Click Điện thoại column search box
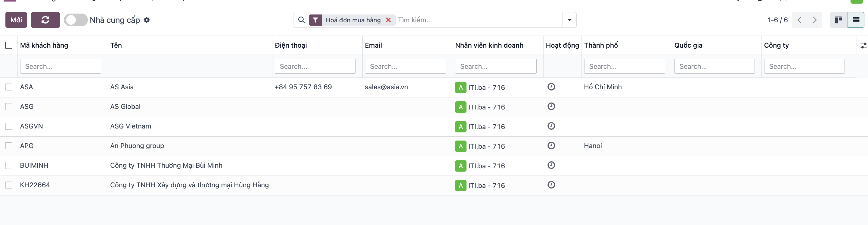Viewport: 868px width, 225px height. [315, 66]
